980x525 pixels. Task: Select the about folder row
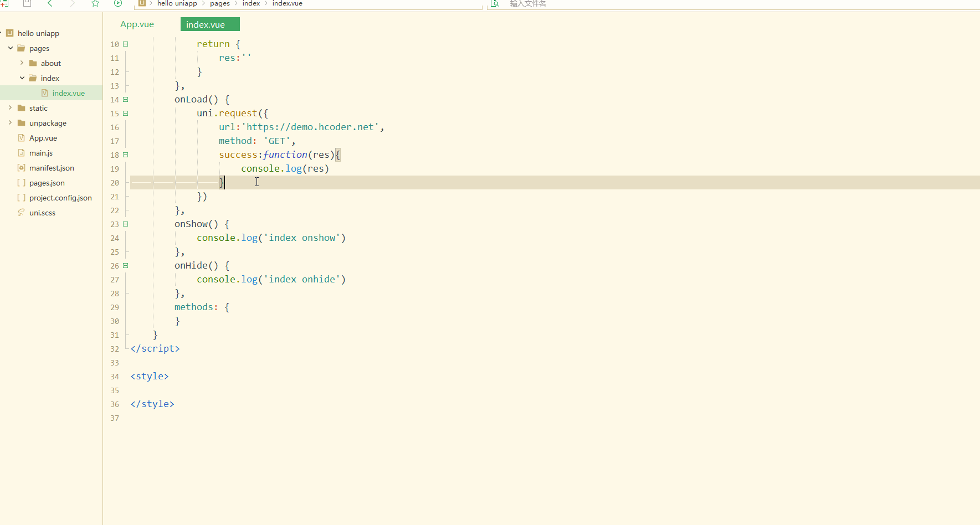[x=51, y=63]
